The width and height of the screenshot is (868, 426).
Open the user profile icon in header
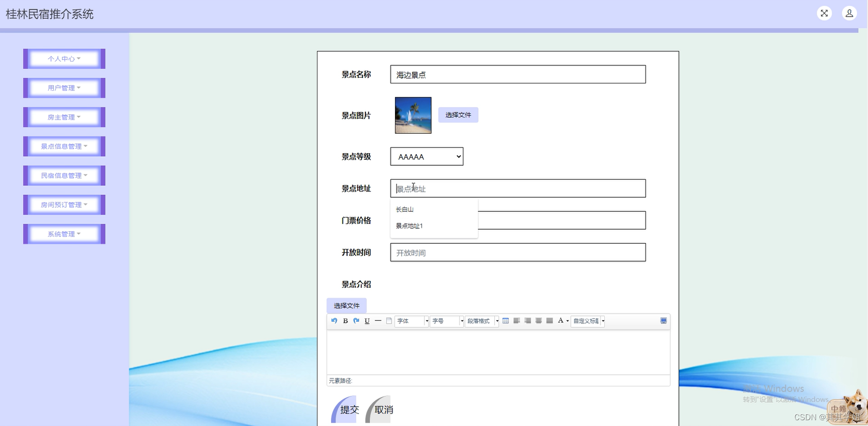[850, 13]
